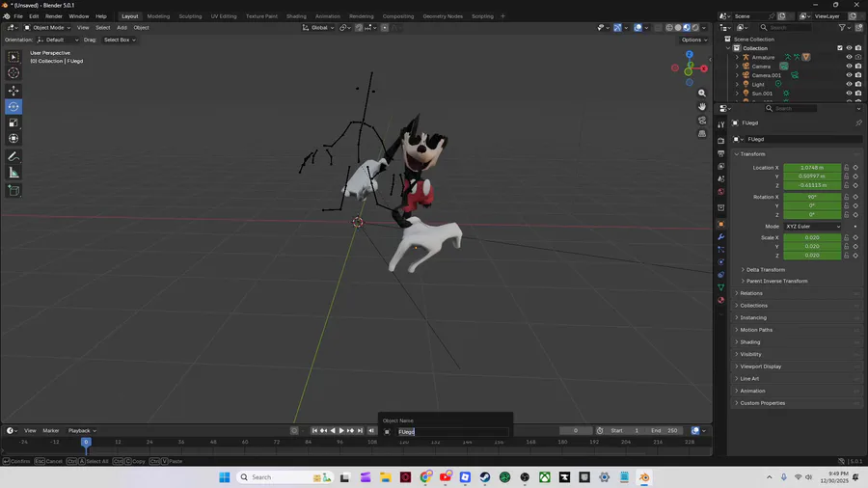Hide Armature with its eye icon
Image resolution: width=868 pixels, height=488 pixels.
[849, 57]
